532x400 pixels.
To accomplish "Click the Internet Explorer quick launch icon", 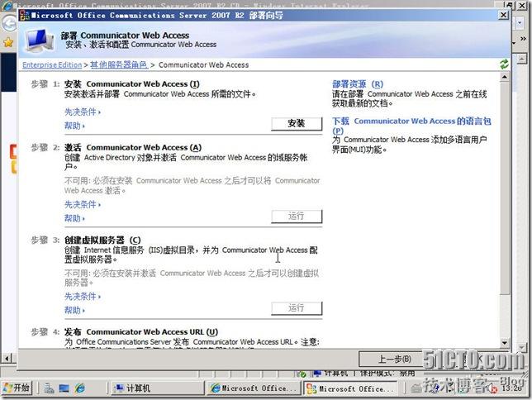I will click(x=80, y=388).
